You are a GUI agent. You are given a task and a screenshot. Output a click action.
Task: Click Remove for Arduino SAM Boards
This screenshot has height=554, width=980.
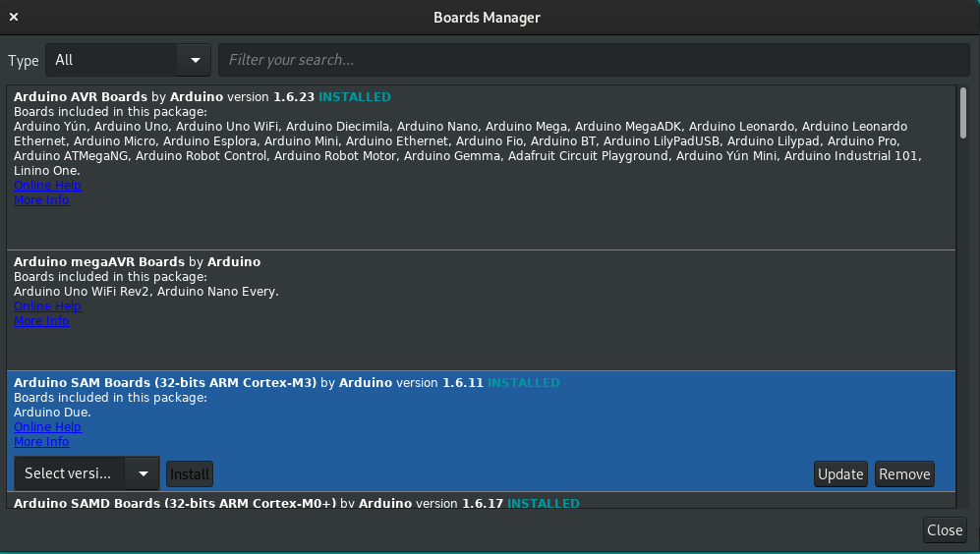pyautogui.click(x=904, y=474)
